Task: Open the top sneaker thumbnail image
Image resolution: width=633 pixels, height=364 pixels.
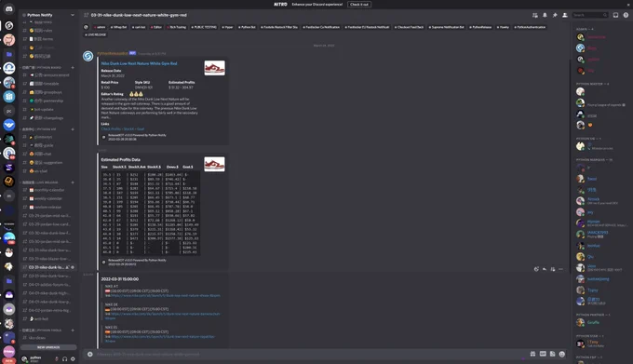Action: 214,68
